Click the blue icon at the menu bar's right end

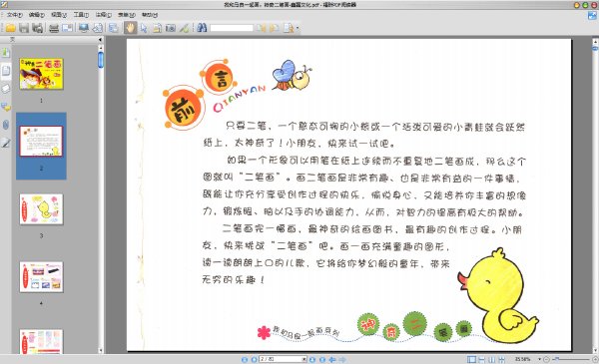pyautogui.click(x=592, y=15)
